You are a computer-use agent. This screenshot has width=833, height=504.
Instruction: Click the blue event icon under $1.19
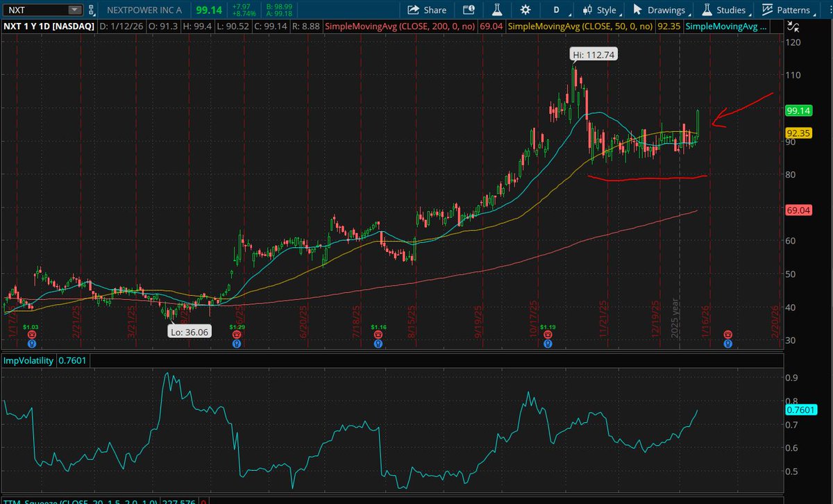(x=548, y=342)
